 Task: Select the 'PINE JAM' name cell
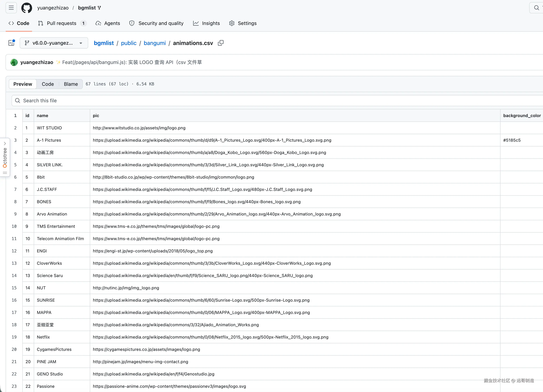(x=62, y=362)
